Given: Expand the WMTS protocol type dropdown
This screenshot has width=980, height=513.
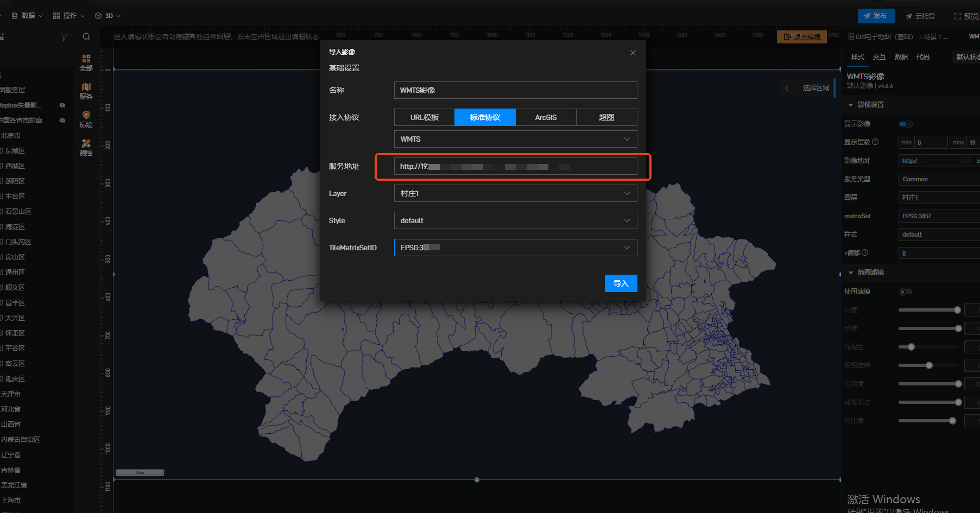Looking at the screenshot, I should coord(515,139).
